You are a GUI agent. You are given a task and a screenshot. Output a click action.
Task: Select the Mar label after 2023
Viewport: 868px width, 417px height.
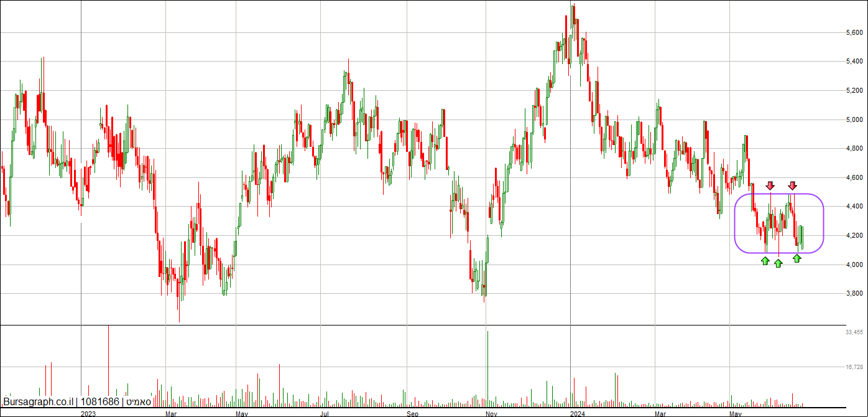[171, 413]
